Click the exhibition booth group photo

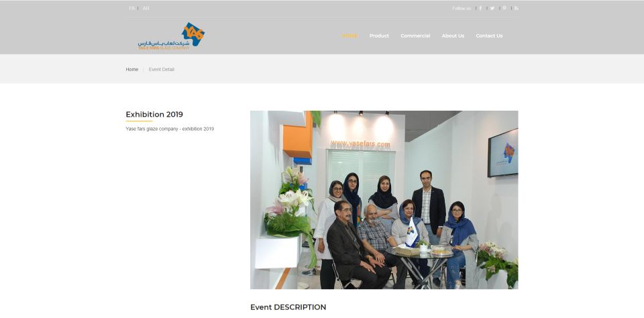[384, 200]
